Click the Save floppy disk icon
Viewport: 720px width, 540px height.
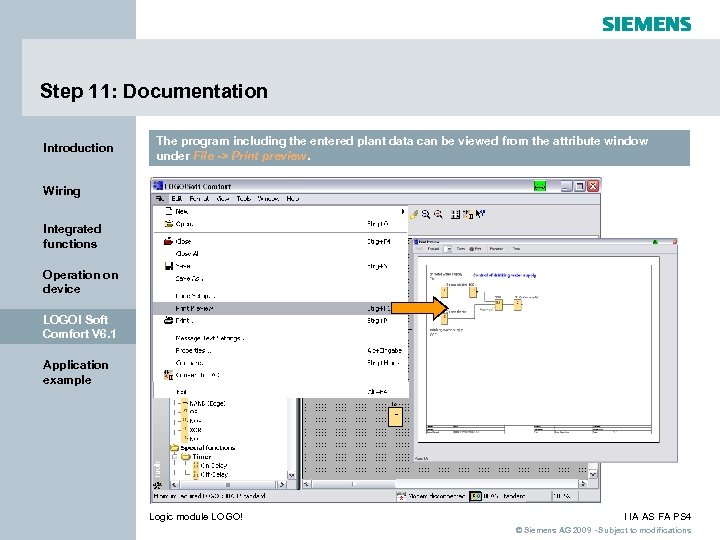pyautogui.click(x=169, y=266)
